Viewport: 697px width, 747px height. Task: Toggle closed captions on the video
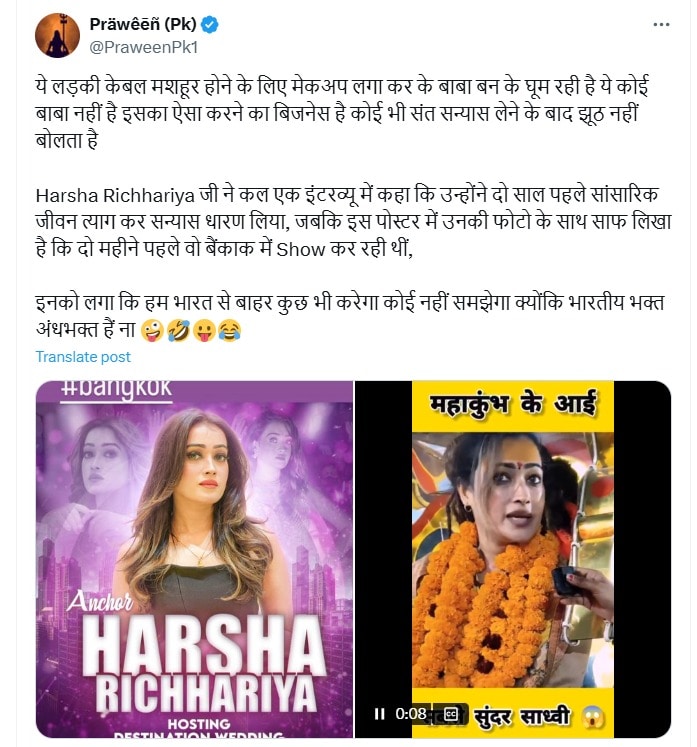[451, 714]
